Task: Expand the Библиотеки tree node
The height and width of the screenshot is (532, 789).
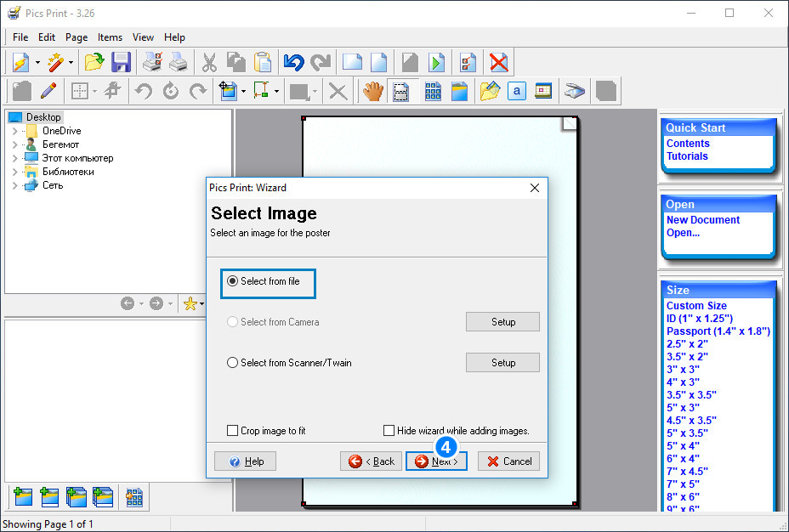Action: point(14,172)
